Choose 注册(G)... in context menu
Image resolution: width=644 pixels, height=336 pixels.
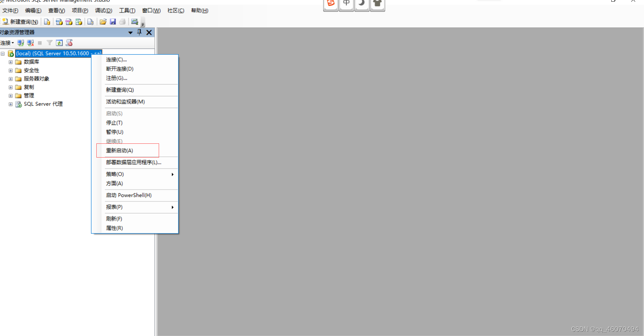(135, 78)
